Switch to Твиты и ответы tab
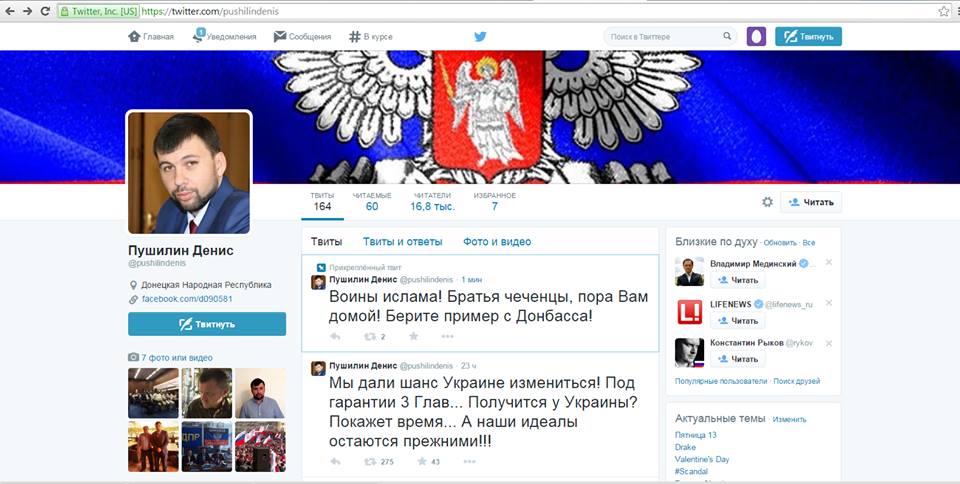The image size is (960, 484). click(402, 242)
